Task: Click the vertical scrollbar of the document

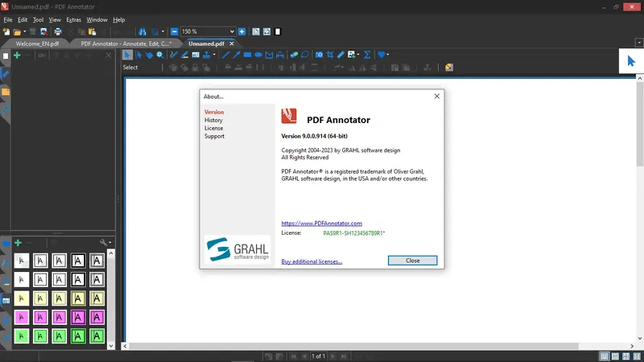Action: point(640,124)
